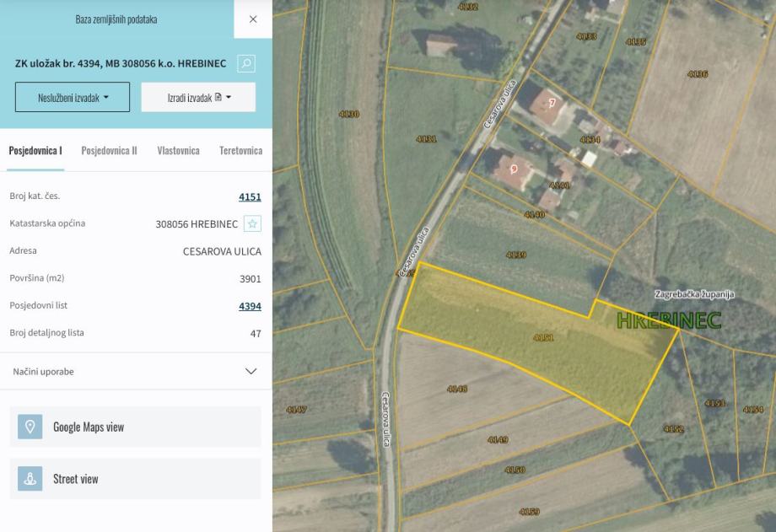776x532 pixels.
Task: Click parcel label 4135 on the map
Action: pos(636,41)
